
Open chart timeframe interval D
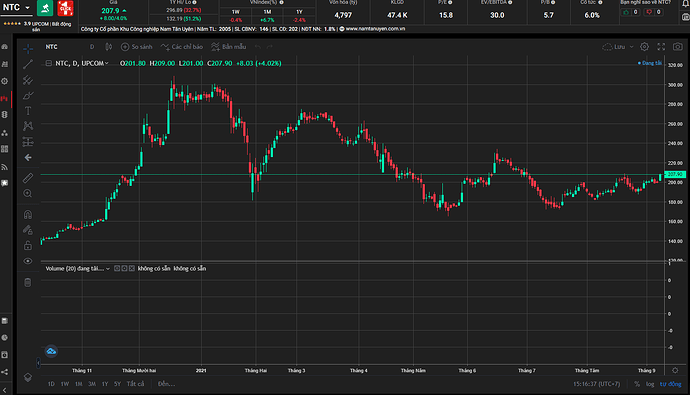coord(92,47)
